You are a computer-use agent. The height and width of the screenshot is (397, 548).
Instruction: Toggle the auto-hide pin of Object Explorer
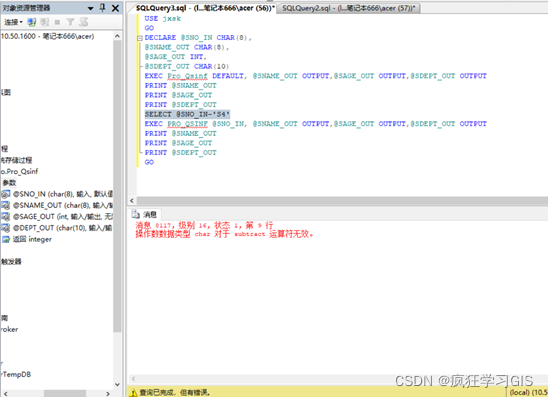(102, 8)
